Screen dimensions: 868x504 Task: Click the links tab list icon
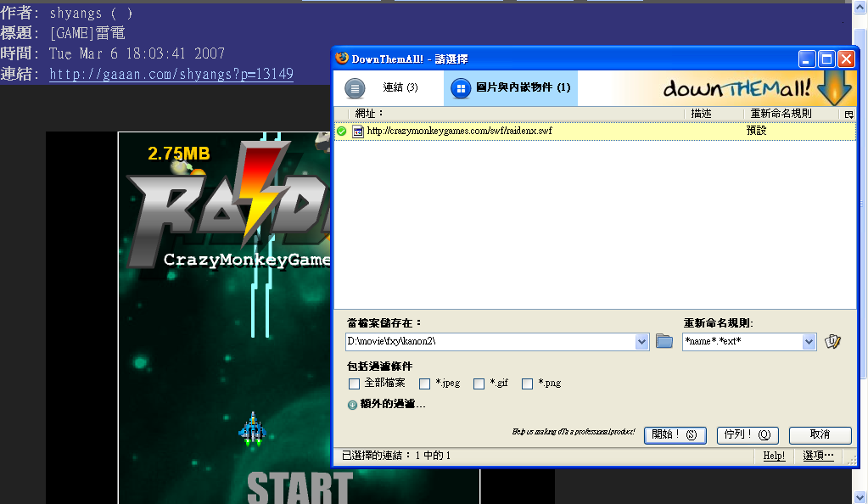click(x=355, y=87)
